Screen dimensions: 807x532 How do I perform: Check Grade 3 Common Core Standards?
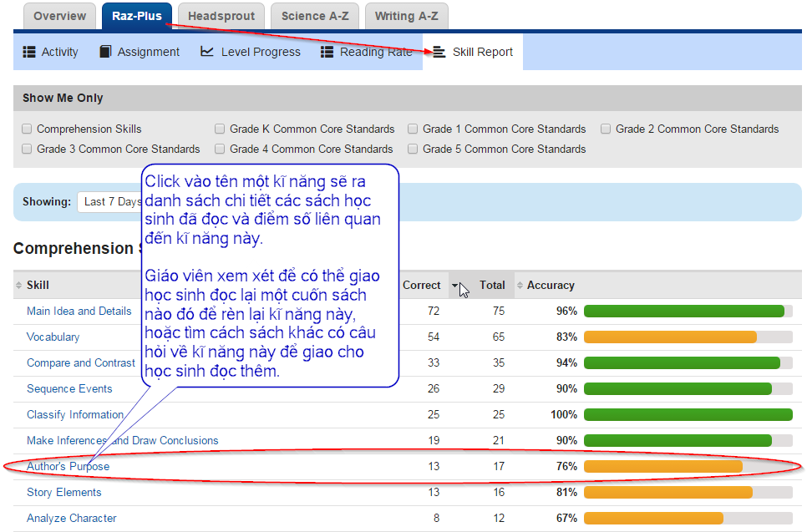point(27,149)
